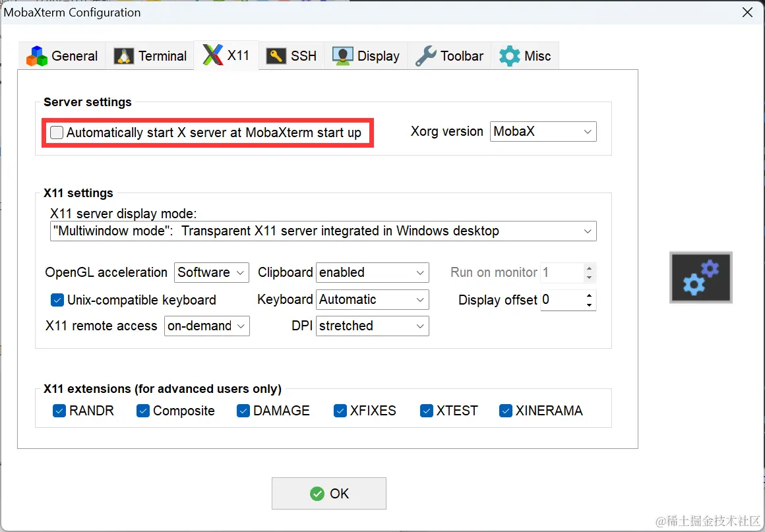Go to the SSH tab
Viewport: 765px width, 532px height.
pyautogui.click(x=291, y=56)
